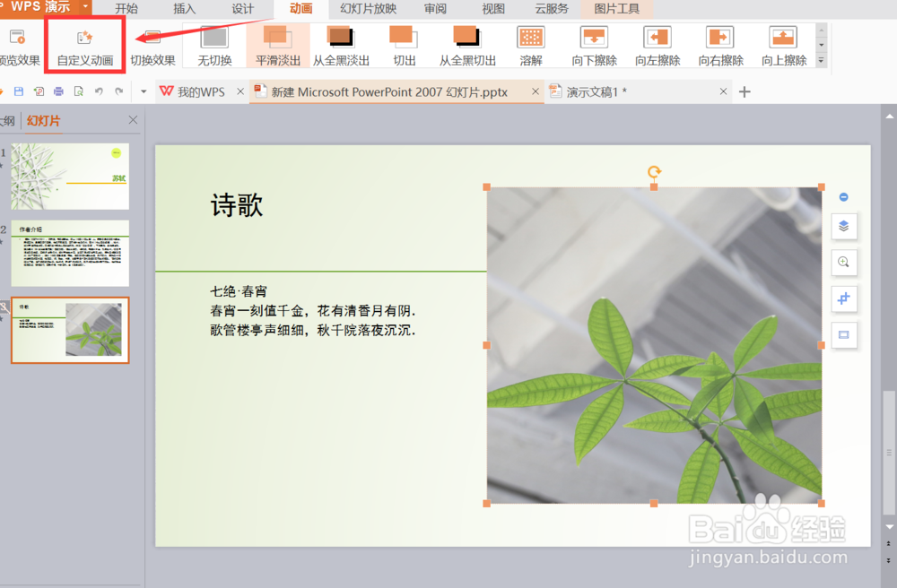This screenshot has width=897, height=588.
Task: Click the picture frame icon beside image
Action: pyautogui.click(x=843, y=335)
